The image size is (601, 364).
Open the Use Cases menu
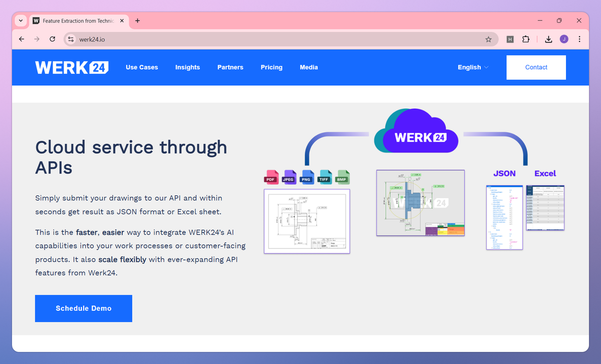point(142,67)
